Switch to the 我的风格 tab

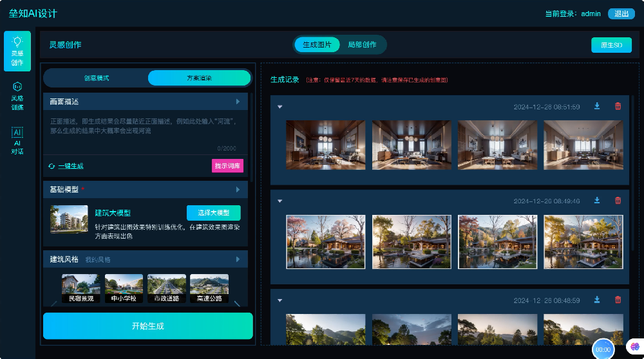tap(98, 259)
